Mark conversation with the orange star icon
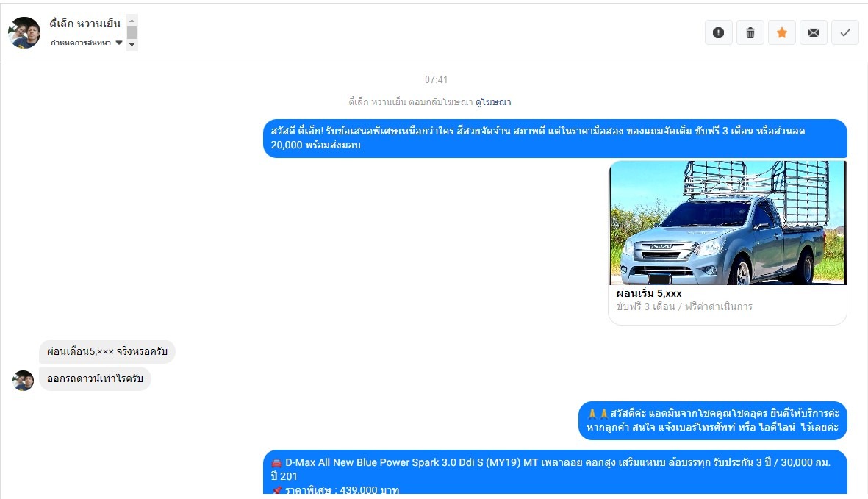 (x=782, y=32)
